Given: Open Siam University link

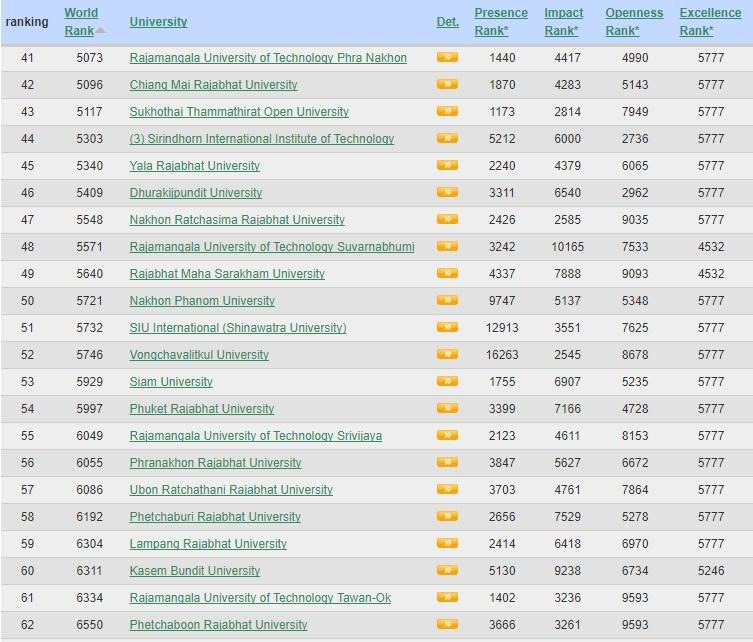Looking at the screenshot, I should pyautogui.click(x=171, y=381).
